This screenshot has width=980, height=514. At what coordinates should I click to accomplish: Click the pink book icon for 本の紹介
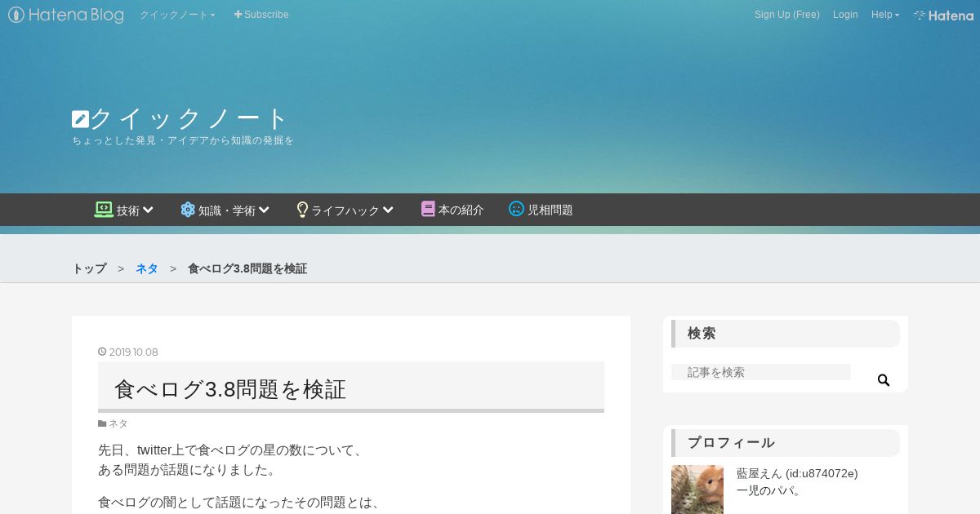[428, 209]
